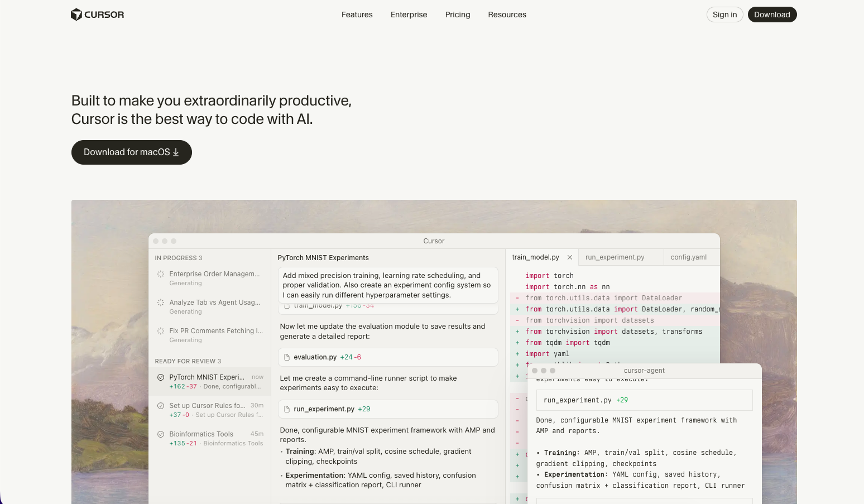Expand the Resources menu
Viewport: 864px width, 504px height.
[507, 15]
